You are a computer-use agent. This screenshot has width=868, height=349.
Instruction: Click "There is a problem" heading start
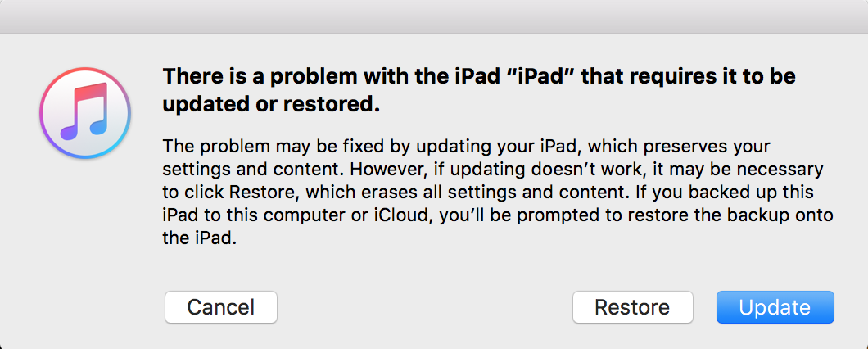point(237,76)
